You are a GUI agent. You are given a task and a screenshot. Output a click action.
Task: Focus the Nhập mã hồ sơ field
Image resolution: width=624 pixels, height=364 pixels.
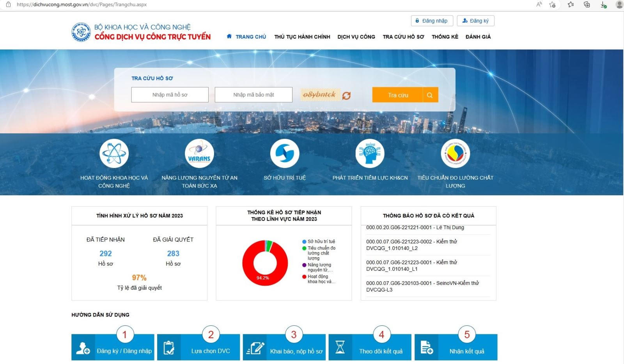[170, 95]
